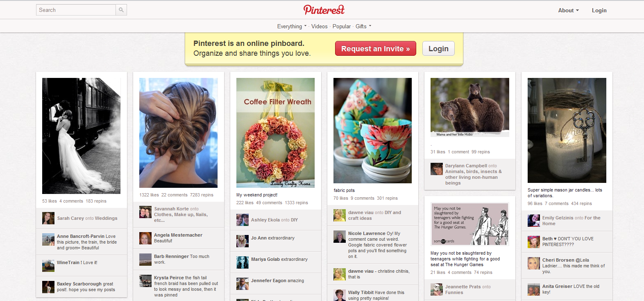
Task: Click Daryland Campbell's profile avatar
Action: [x=437, y=169]
